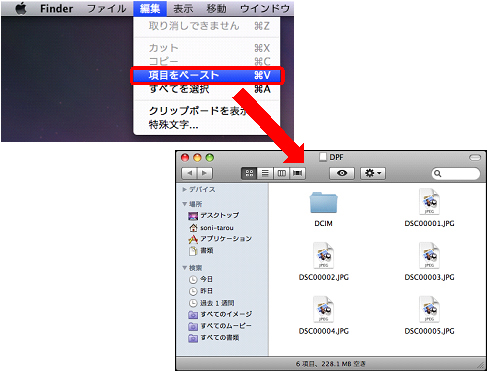
Task: Click the DPF window title proxy icon
Action: [x=323, y=157]
